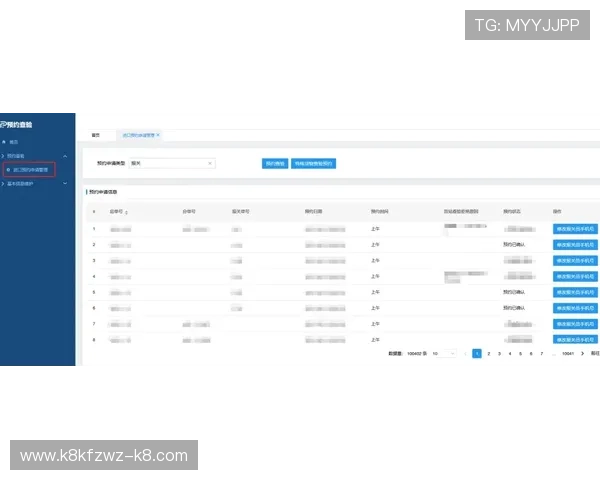Click the home icon beside 首页 in sidebar
This screenshot has height=480, width=600.
tap(4, 142)
